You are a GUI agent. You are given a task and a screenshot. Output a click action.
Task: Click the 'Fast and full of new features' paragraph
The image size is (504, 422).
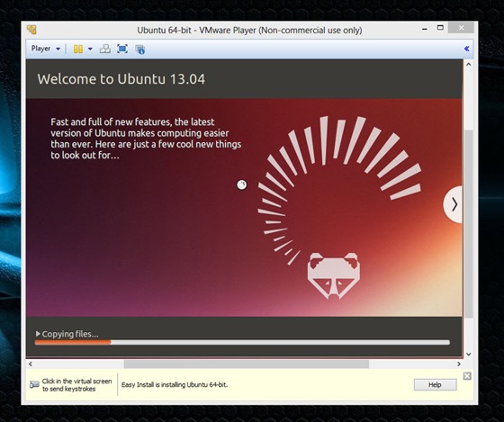146,139
